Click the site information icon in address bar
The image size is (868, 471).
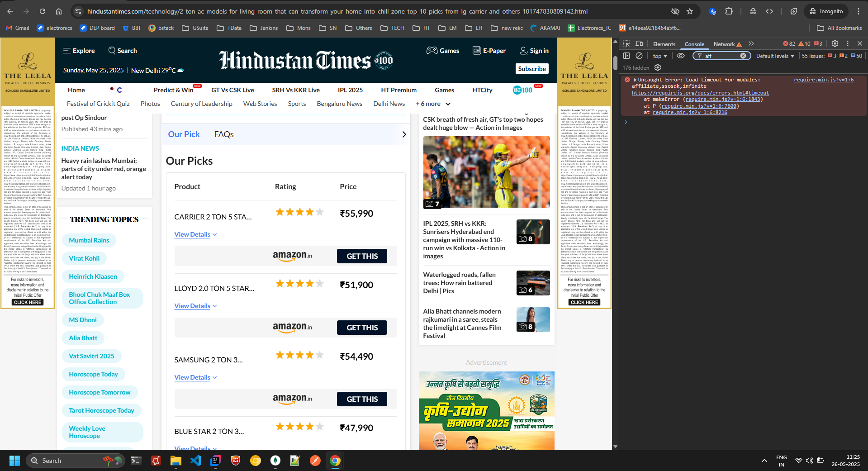(78, 11)
